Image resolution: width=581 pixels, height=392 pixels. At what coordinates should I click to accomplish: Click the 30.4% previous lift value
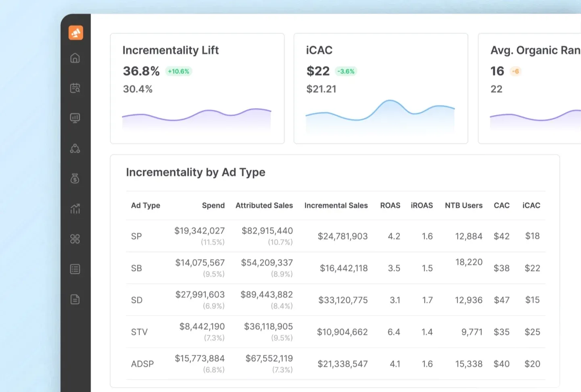[138, 89]
